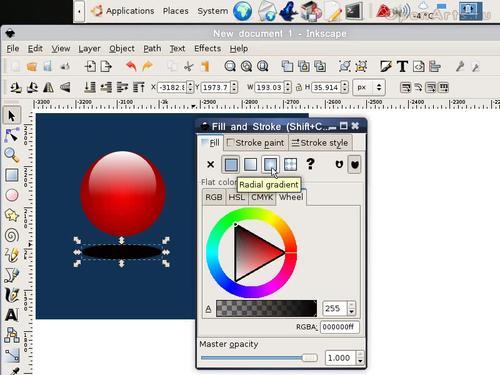Image resolution: width=500 pixels, height=375 pixels.
Task: Click the Master opacity slider
Action: pyautogui.click(x=258, y=358)
